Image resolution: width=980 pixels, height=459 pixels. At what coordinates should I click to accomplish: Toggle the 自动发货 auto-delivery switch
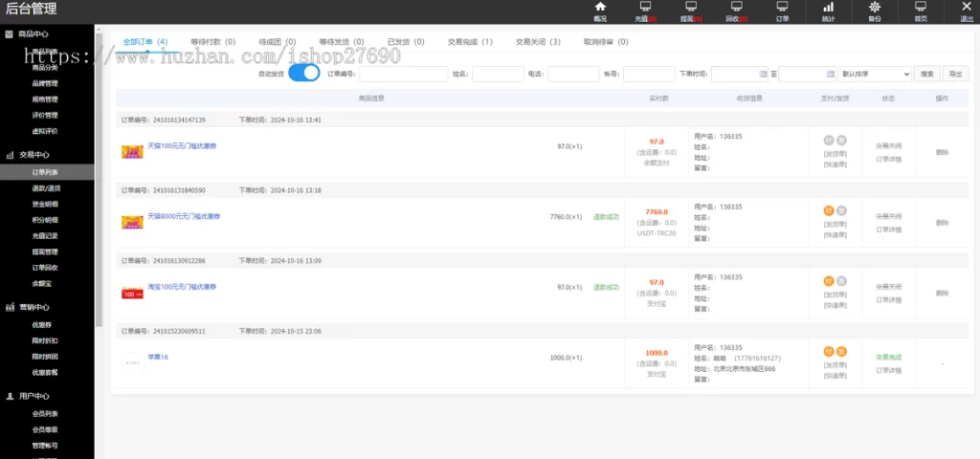[x=304, y=74]
